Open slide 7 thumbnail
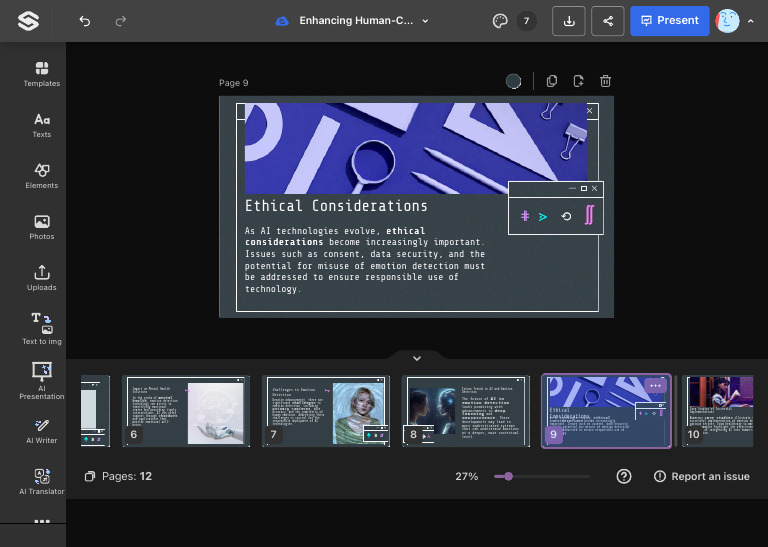The image size is (768, 547). click(326, 411)
